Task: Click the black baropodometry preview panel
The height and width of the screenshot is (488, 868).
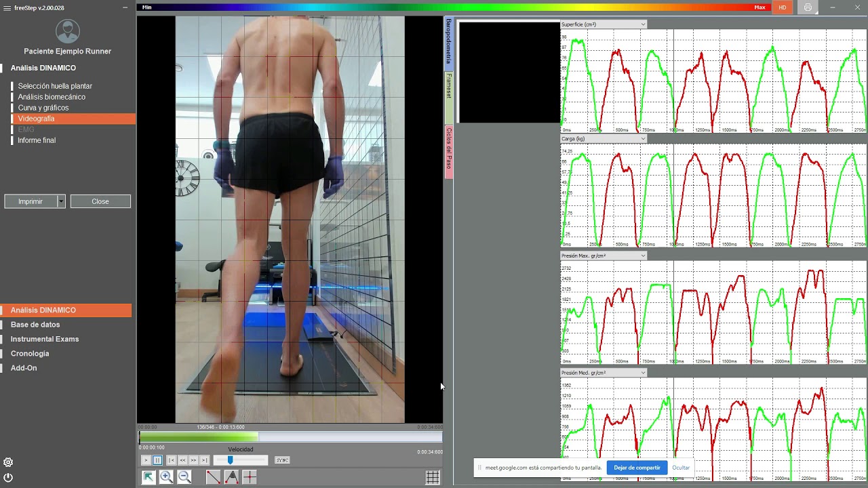Action: pos(509,73)
